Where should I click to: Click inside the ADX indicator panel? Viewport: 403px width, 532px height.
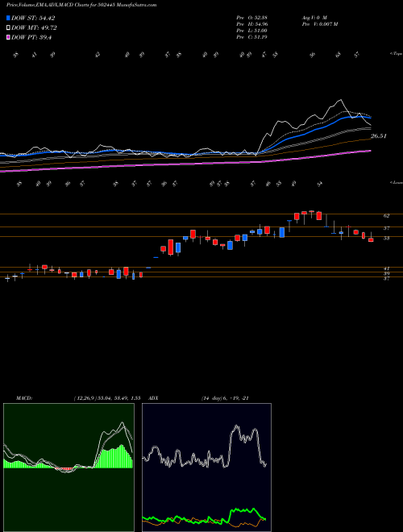click(x=206, y=468)
